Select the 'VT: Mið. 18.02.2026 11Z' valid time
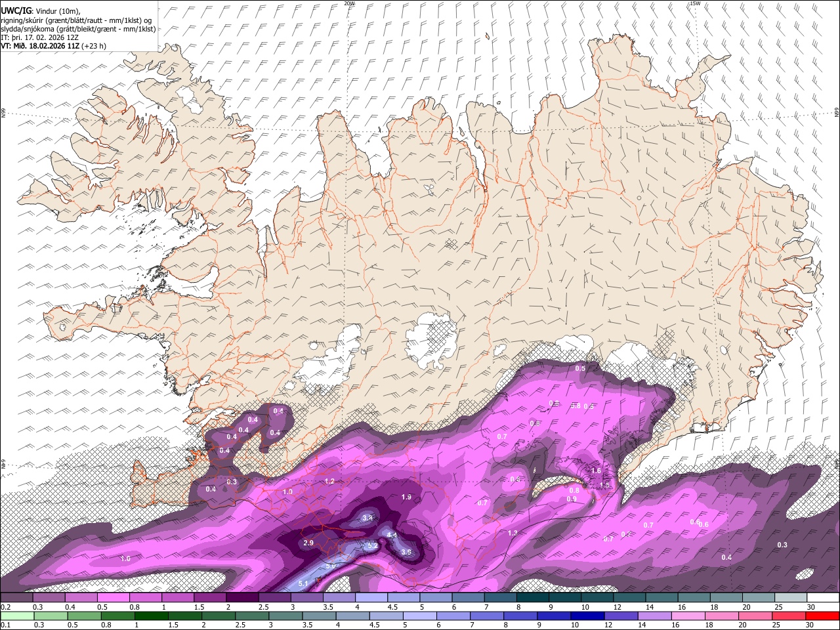 pos(41,46)
